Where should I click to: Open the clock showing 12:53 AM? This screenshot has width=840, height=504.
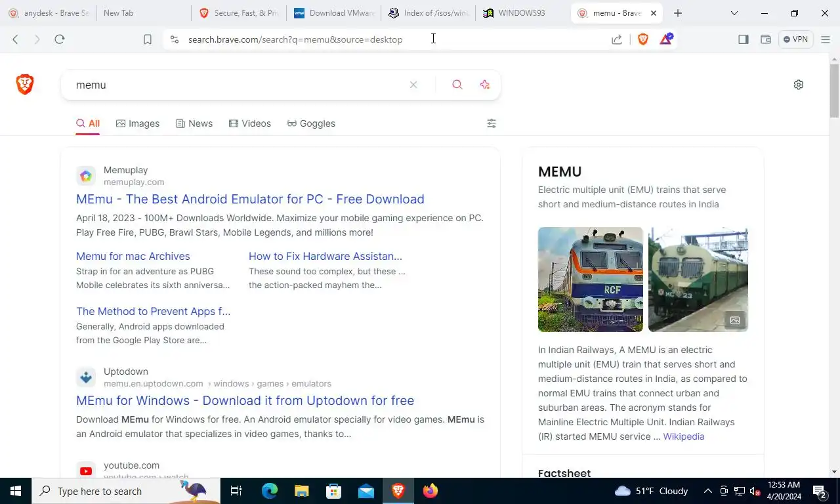click(x=783, y=491)
